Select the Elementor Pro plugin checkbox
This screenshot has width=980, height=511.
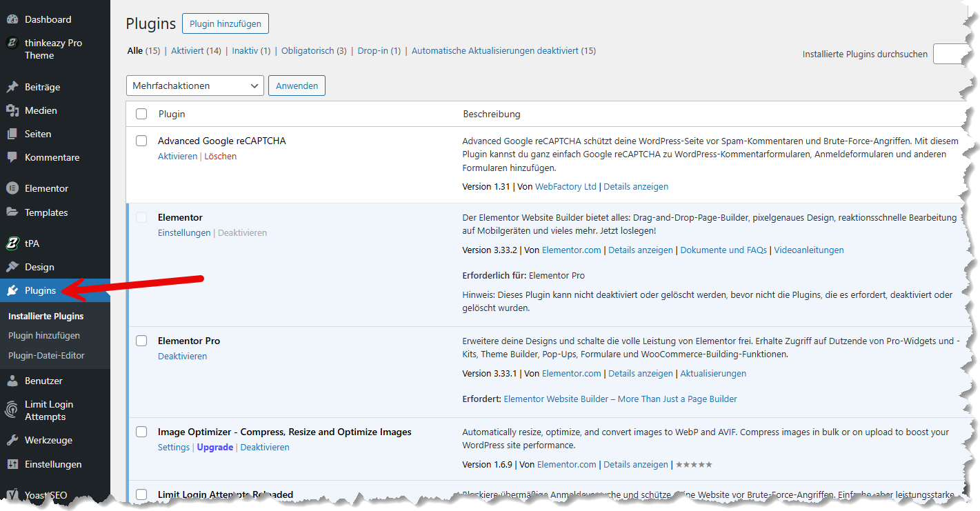point(141,340)
